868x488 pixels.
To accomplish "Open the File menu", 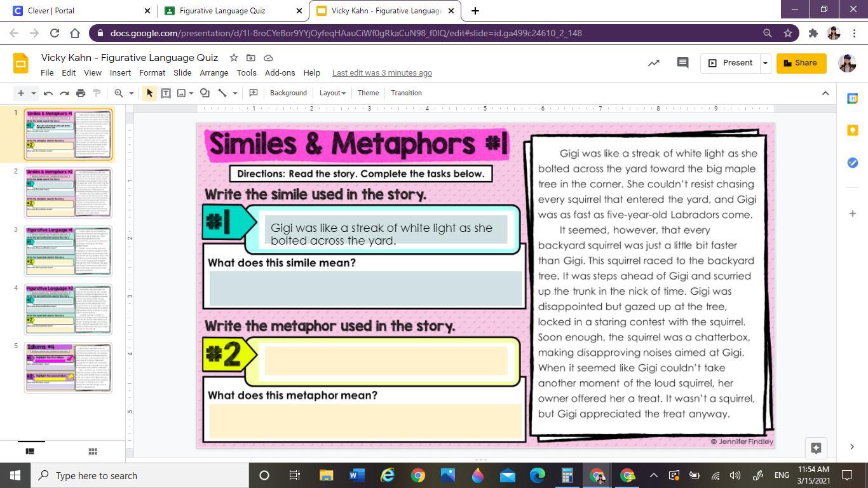I will coord(47,73).
